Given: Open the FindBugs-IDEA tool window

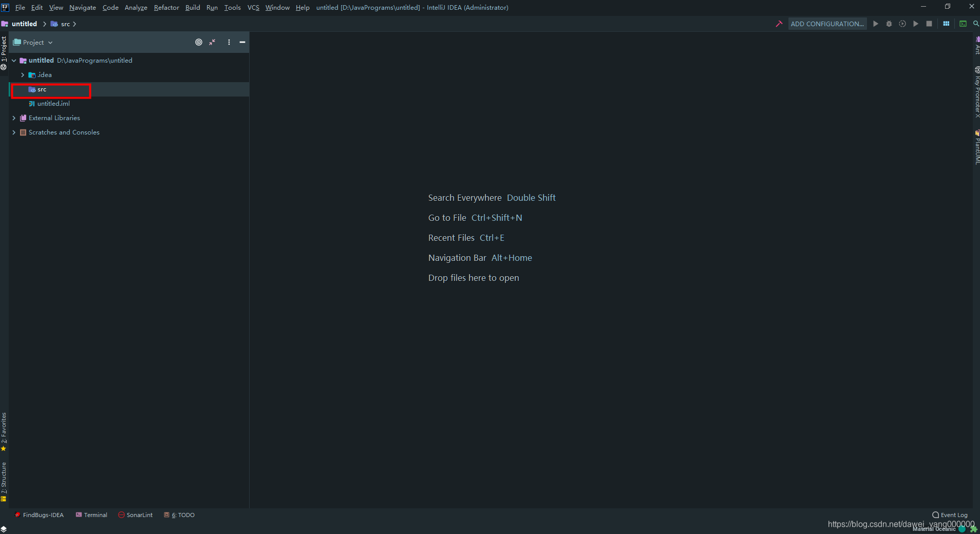Looking at the screenshot, I should (39, 515).
